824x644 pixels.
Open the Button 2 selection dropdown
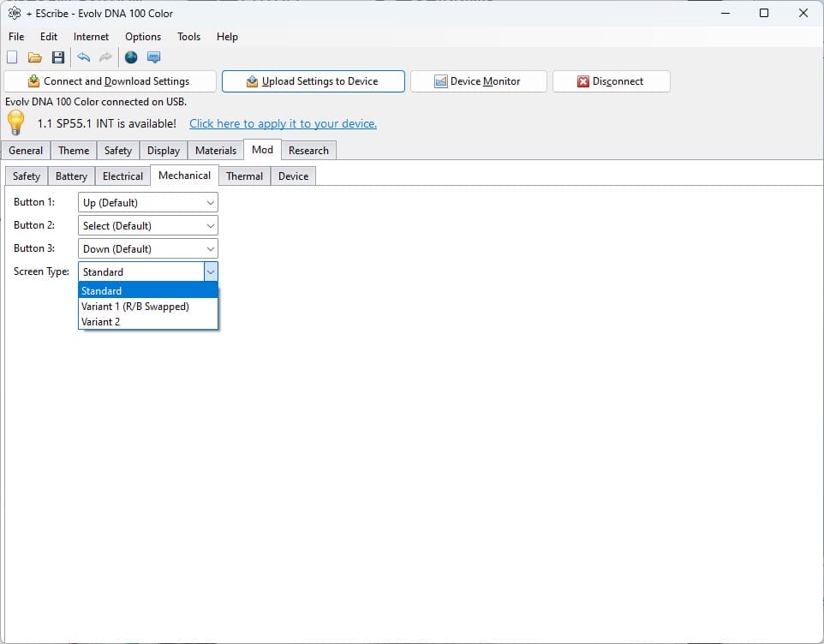[x=211, y=225]
